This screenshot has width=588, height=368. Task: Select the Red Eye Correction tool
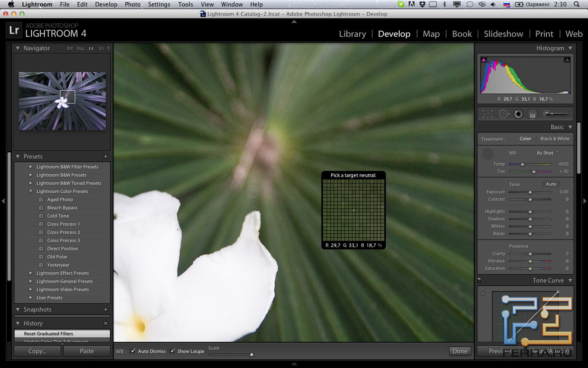pyautogui.click(x=518, y=114)
